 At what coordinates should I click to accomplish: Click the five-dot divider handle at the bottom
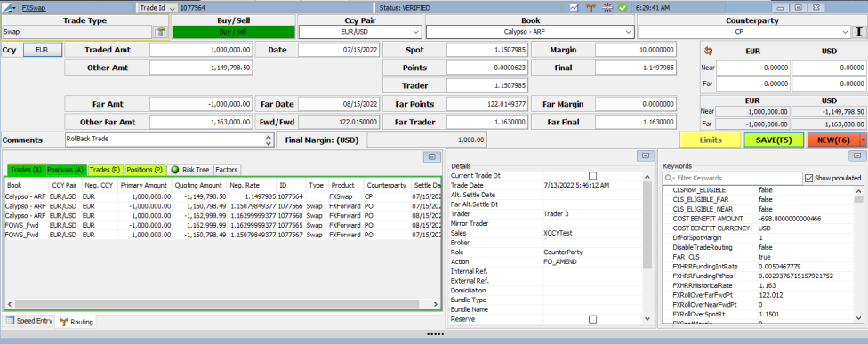point(434,334)
